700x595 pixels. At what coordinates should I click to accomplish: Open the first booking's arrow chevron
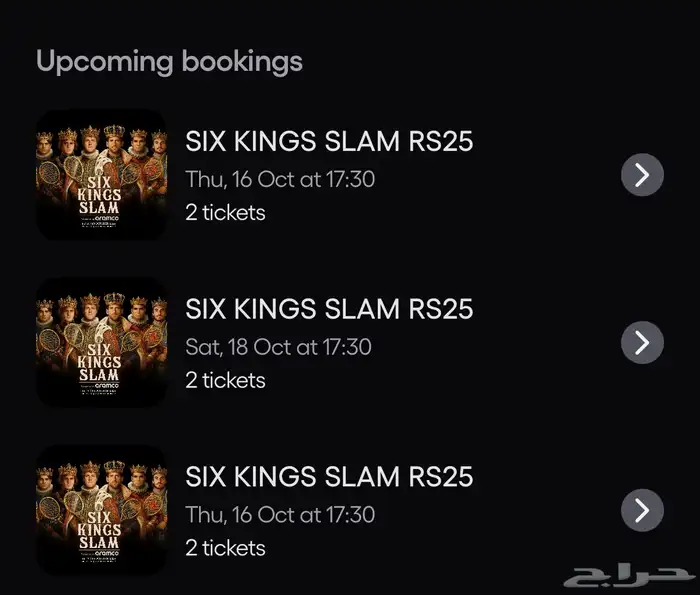[642, 175]
